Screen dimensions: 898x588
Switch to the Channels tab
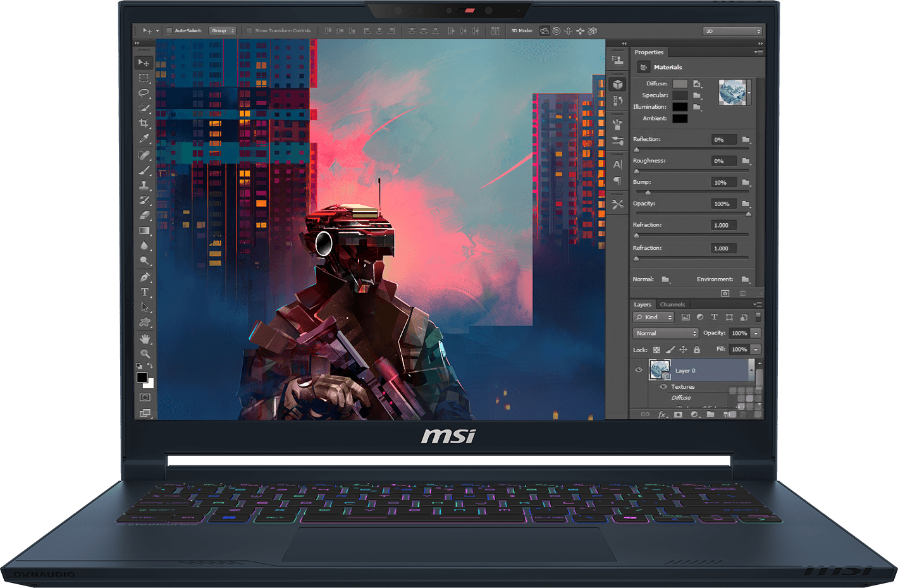tap(673, 305)
